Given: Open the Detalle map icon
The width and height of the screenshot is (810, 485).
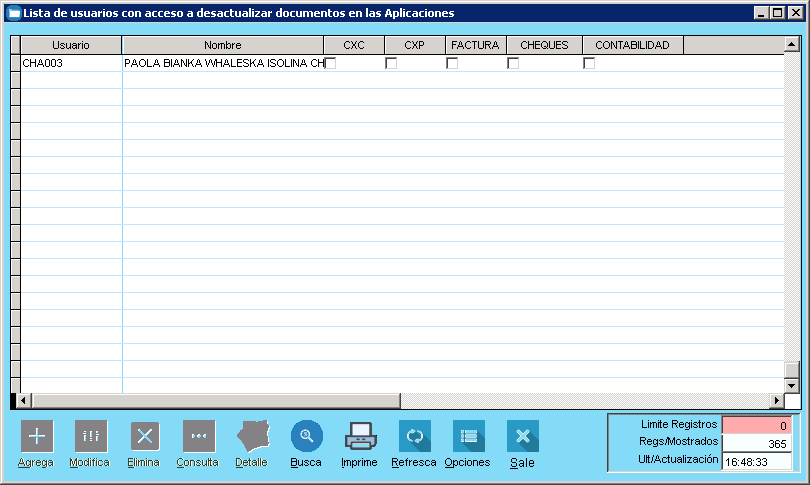Looking at the screenshot, I should click(x=252, y=436).
